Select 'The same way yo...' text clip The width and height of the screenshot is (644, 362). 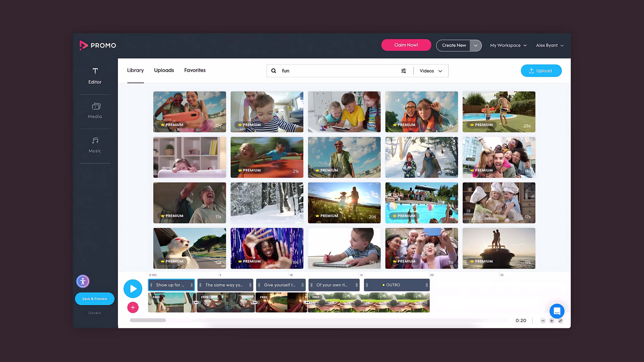[225, 285]
